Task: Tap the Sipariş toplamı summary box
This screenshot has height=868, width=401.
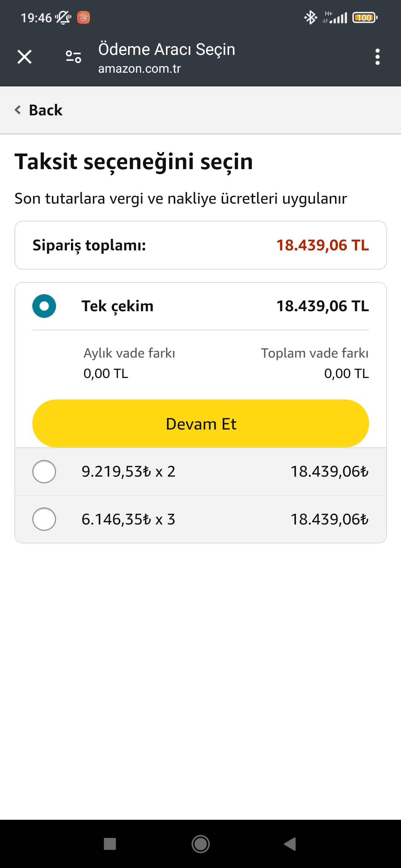Action: tap(200, 245)
